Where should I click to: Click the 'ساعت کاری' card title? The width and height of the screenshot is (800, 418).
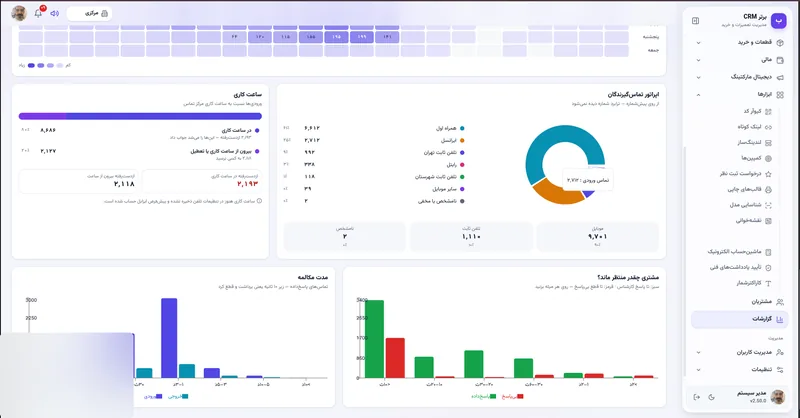247,94
